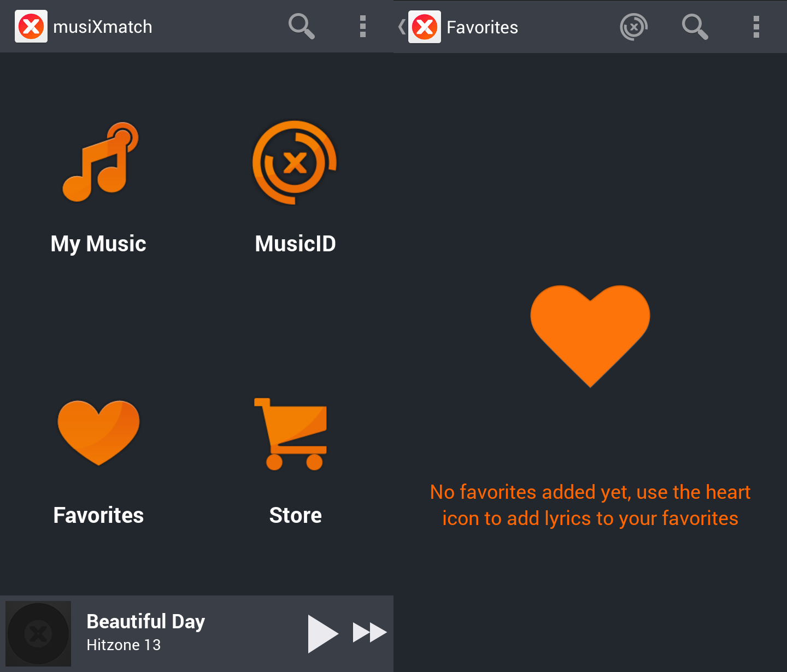Tap the Beautiful Day song title
The image size is (787, 672).
coord(146,622)
